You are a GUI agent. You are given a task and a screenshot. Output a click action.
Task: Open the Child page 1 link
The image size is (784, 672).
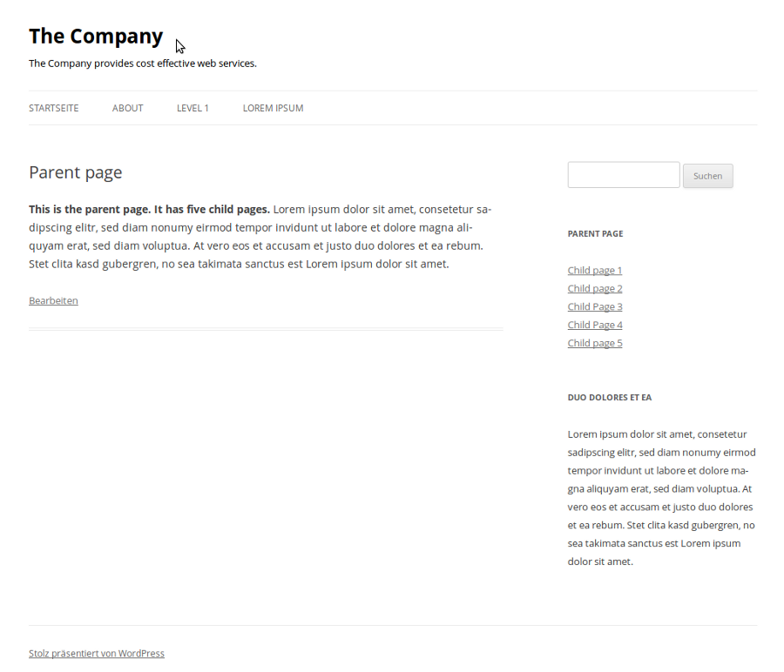tap(594, 271)
